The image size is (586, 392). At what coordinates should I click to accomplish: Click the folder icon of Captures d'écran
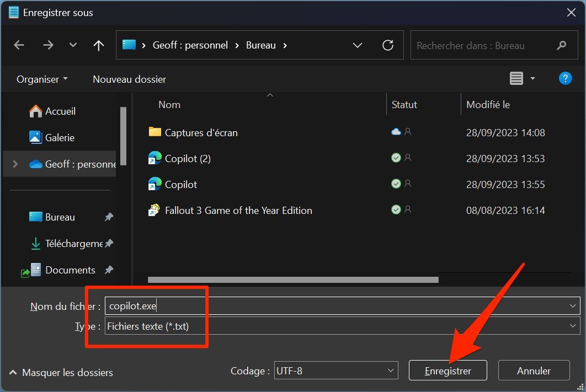pyautogui.click(x=155, y=132)
